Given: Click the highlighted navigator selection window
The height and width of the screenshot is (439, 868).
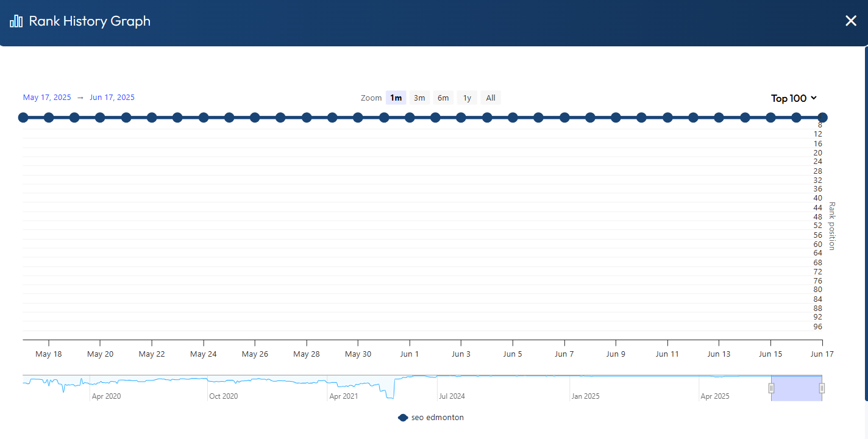Looking at the screenshot, I should coord(797,388).
